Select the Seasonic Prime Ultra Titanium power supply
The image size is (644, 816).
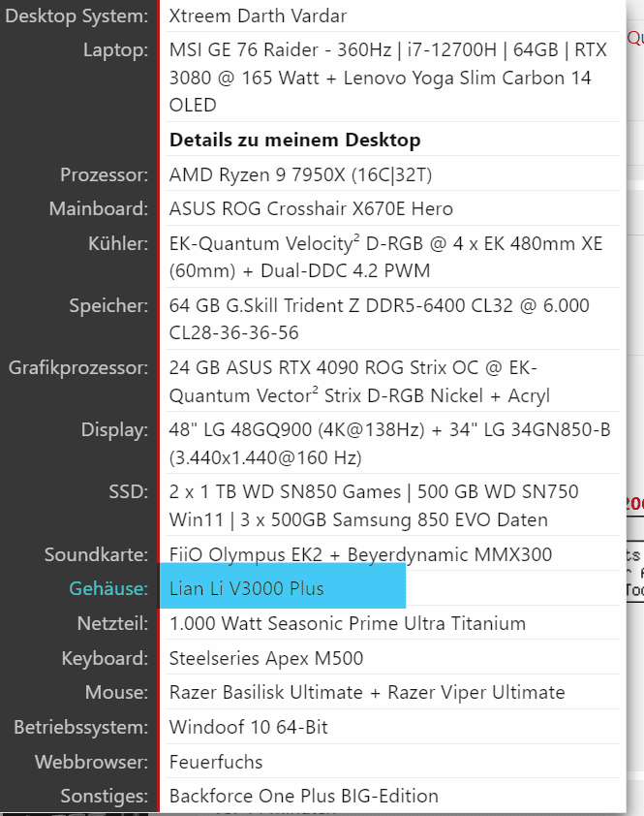coord(348,623)
